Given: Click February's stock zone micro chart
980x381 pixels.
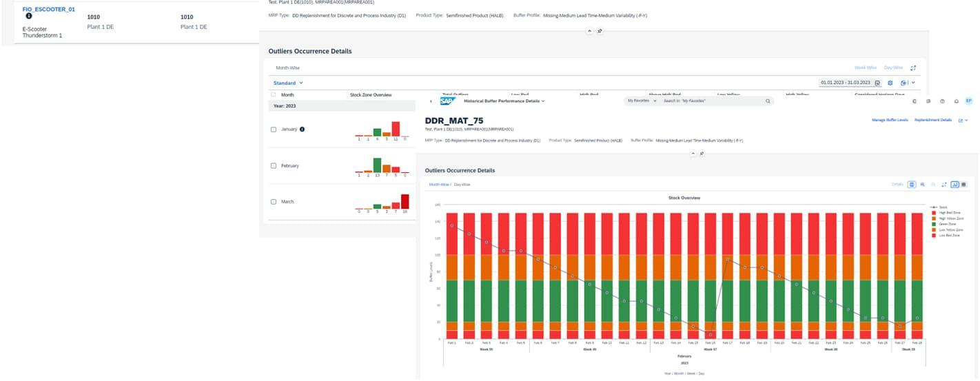Looking at the screenshot, I should [382, 167].
